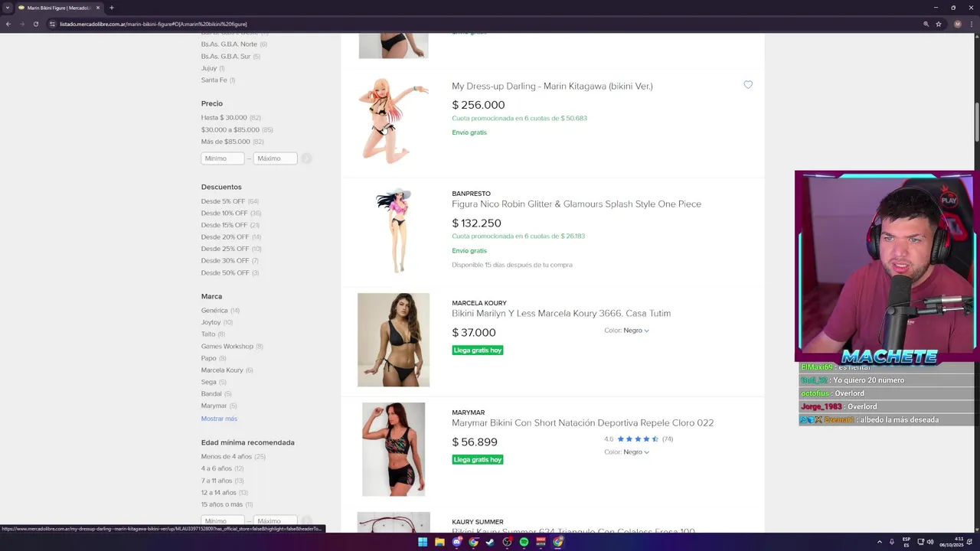Click the browser address bar URL
Viewport: 980px width, 551px height.
pyautogui.click(x=153, y=24)
